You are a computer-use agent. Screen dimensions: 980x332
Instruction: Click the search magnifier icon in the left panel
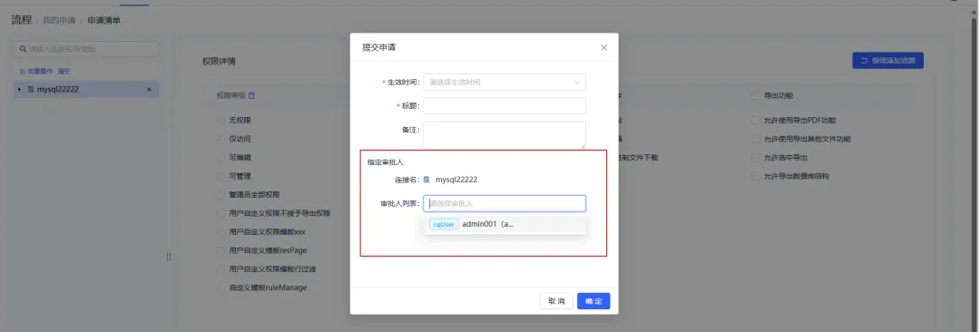[23, 49]
